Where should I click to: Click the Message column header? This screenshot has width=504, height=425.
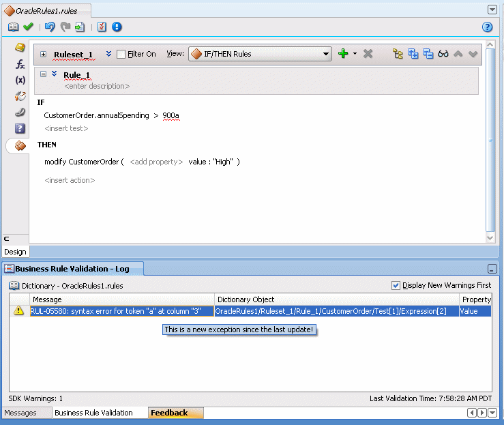122,299
